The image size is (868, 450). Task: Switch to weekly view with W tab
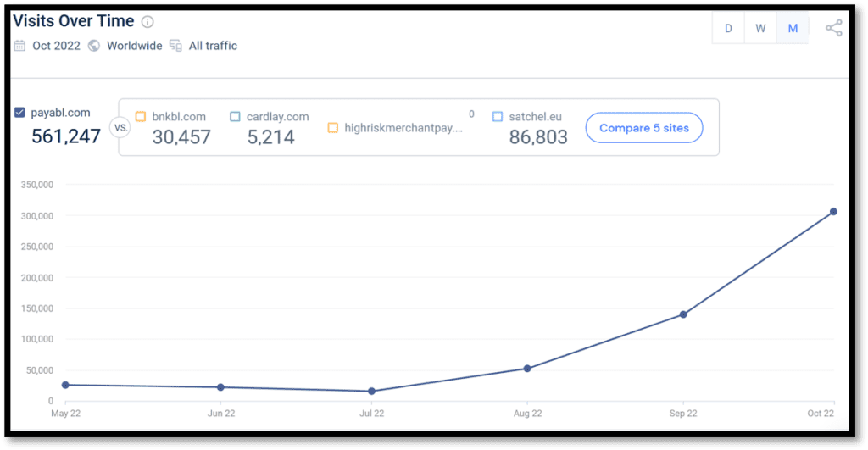(x=760, y=28)
